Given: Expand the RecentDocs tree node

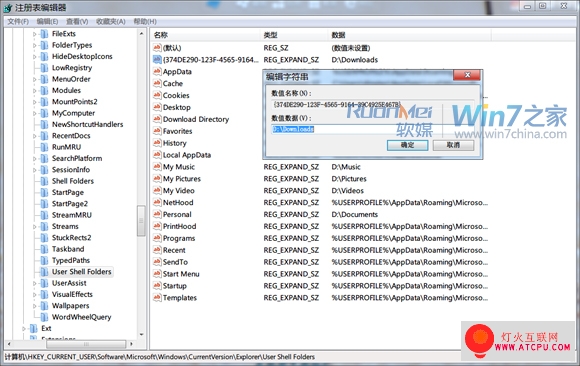Looking at the screenshot, I should point(34,136).
